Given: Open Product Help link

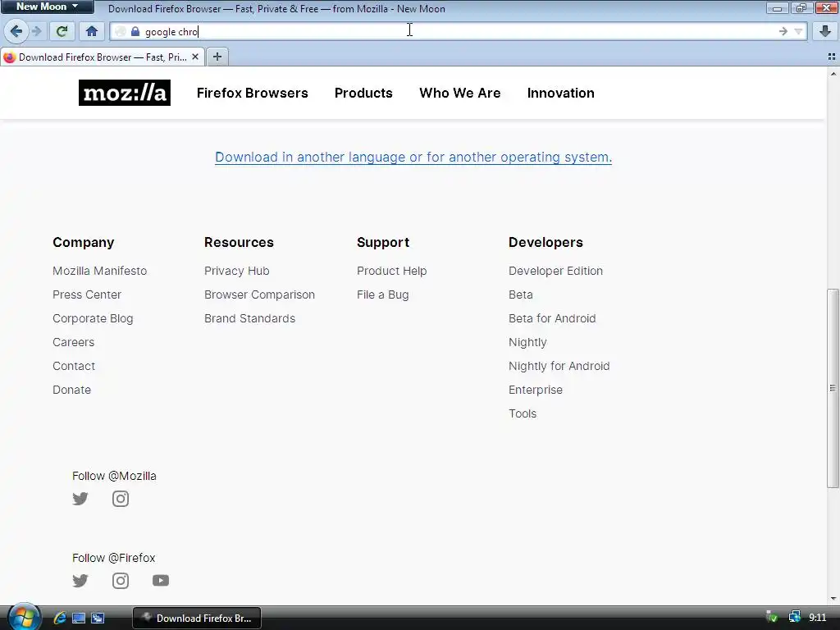Looking at the screenshot, I should tap(391, 271).
